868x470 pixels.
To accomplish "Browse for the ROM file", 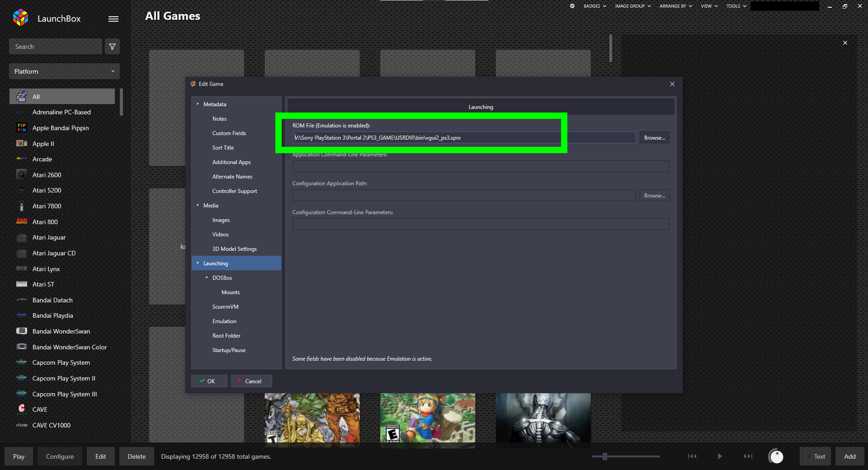I will [654, 137].
